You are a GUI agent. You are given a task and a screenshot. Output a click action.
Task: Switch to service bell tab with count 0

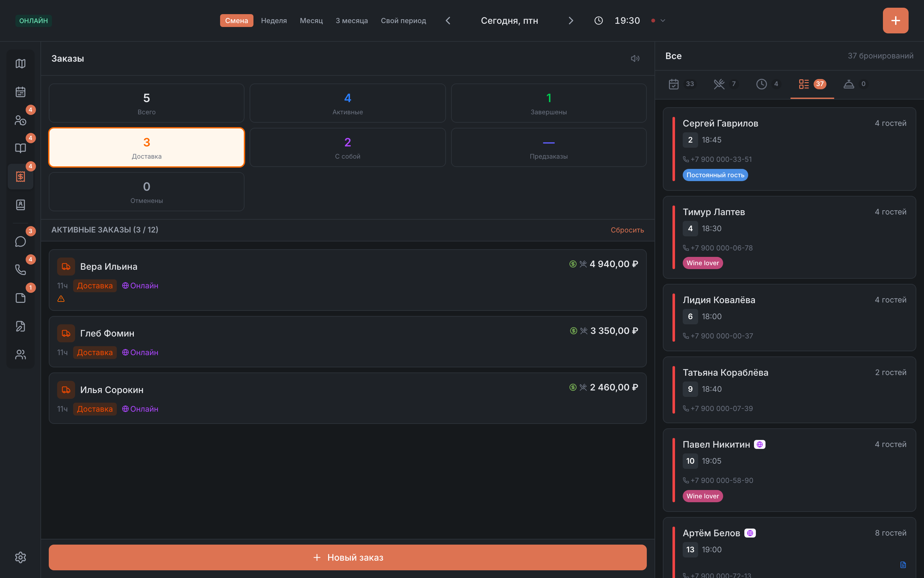pos(855,84)
